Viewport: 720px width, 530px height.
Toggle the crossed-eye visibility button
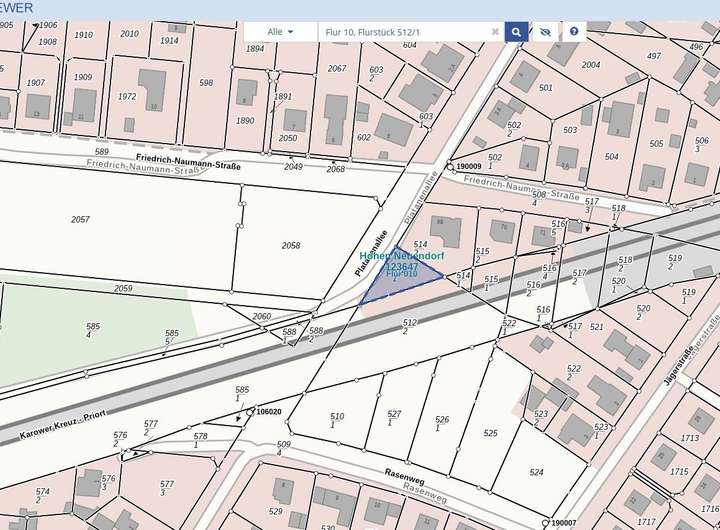(x=545, y=32)
